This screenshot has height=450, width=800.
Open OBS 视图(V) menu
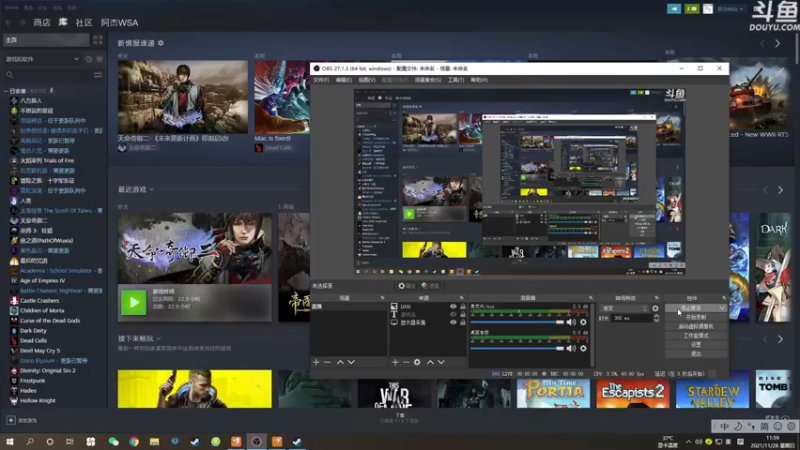[366, 80]
